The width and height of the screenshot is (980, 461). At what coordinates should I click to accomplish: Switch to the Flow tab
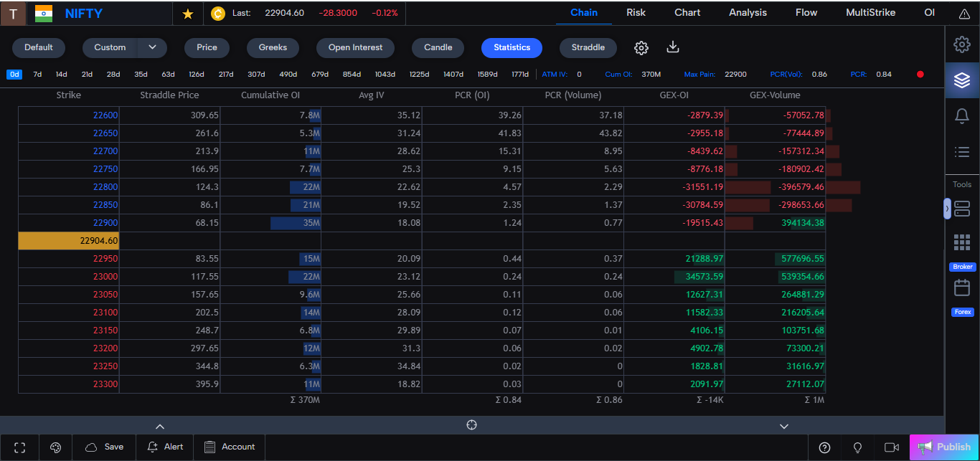(x=806, y=12)
